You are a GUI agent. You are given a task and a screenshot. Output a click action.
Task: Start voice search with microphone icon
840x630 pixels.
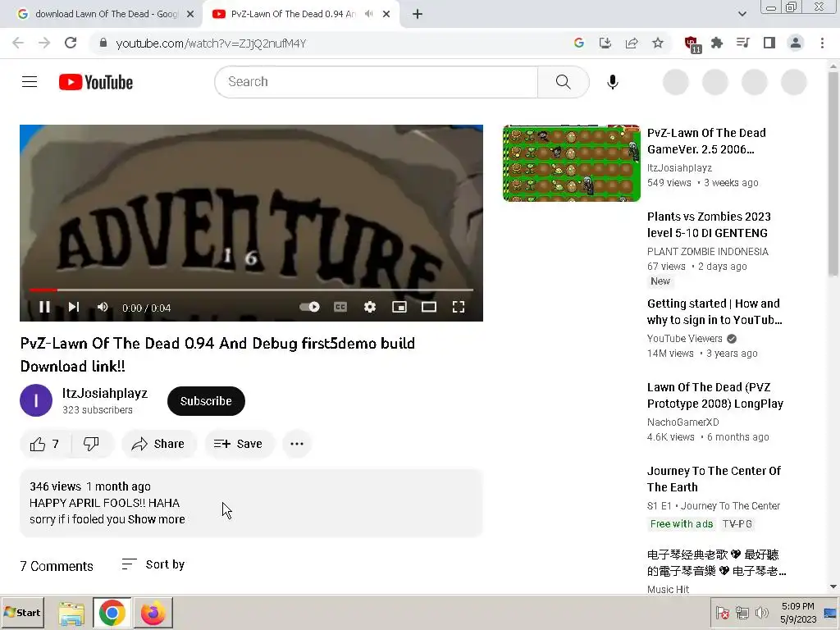point(612,82)
